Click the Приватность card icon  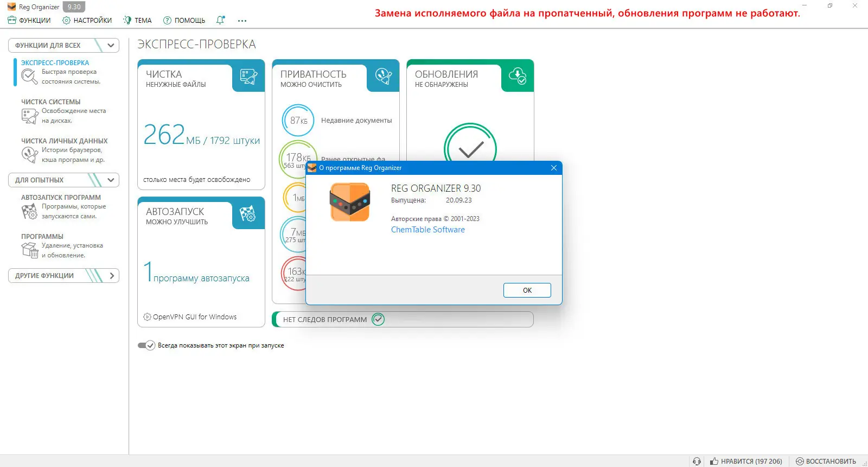coord(384,76)
